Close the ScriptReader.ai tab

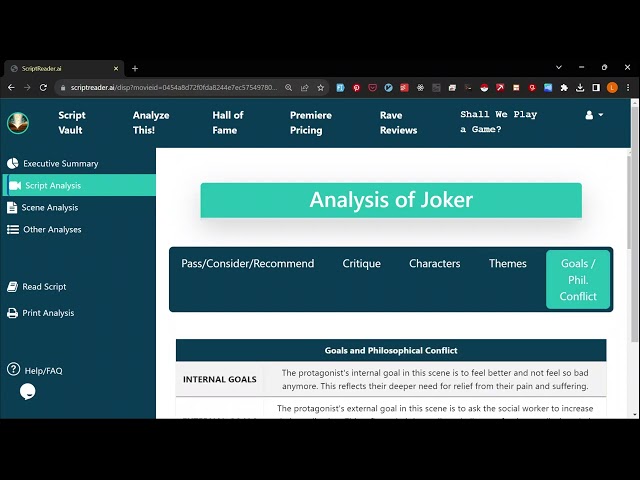click(116, 69)
